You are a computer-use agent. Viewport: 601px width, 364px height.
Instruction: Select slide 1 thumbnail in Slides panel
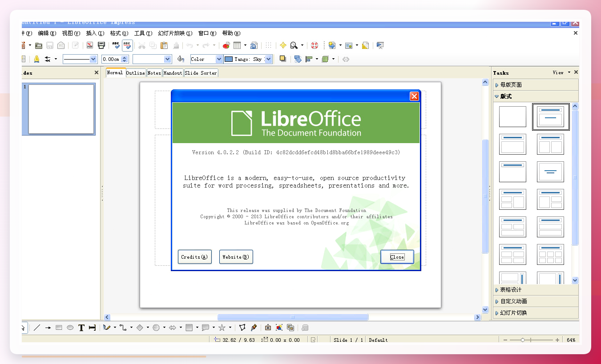click(61, 109)
